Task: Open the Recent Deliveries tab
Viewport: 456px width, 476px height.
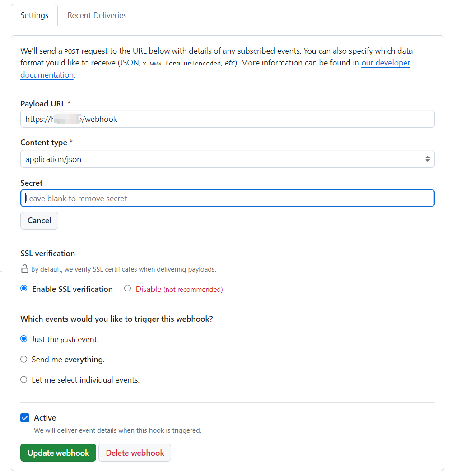Action: pos(97,15)
